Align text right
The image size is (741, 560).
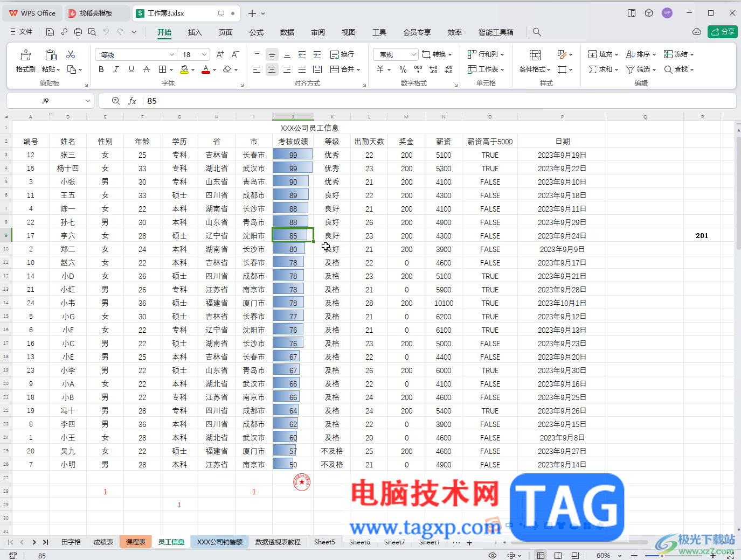287,69
